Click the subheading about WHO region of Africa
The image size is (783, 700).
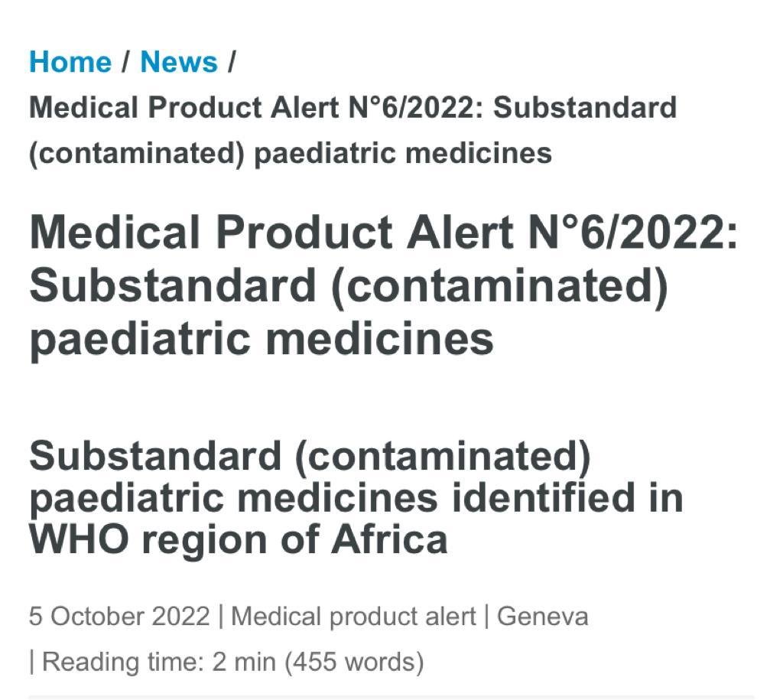coord(356,498)
